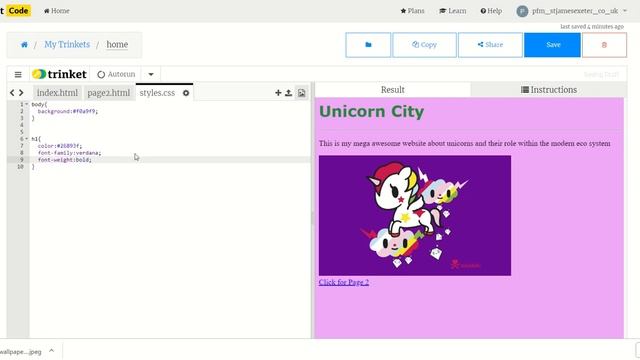Switch to the index.html tab

click(57, 93)
